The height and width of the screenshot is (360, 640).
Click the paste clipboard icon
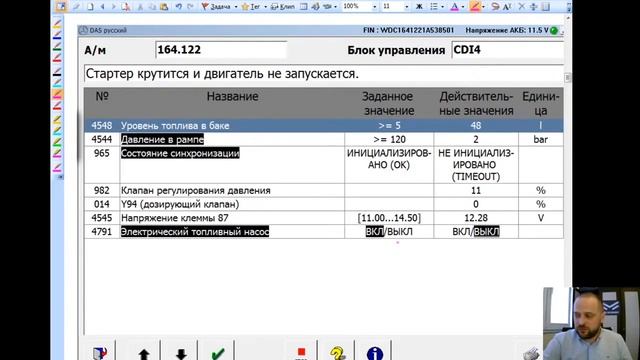pos(164,7)
